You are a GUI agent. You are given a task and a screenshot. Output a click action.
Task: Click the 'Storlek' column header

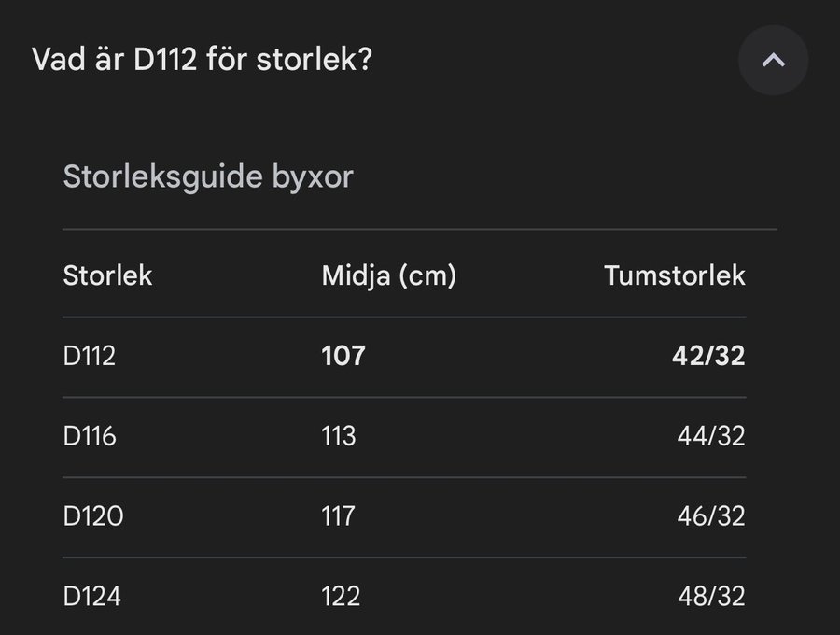point(107,276)
